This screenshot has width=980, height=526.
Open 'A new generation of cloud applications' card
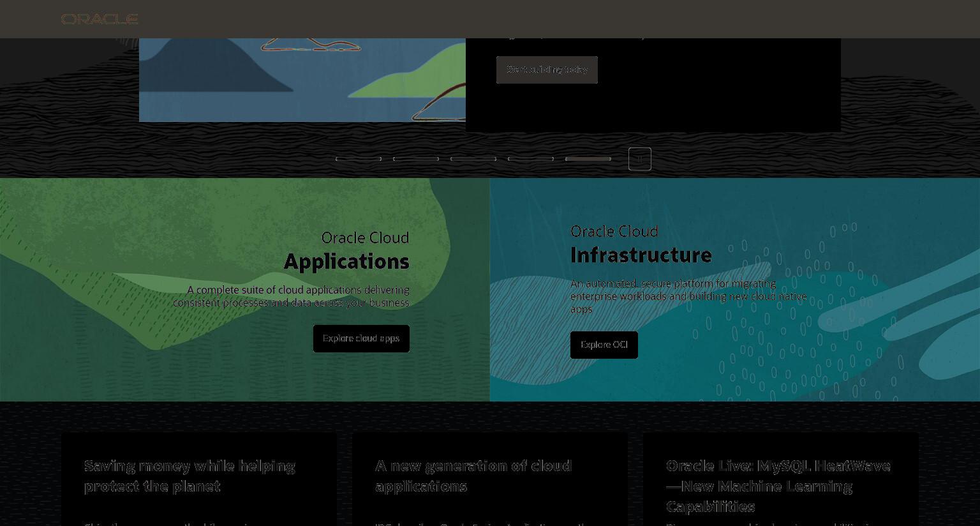[x=490, y=479]
